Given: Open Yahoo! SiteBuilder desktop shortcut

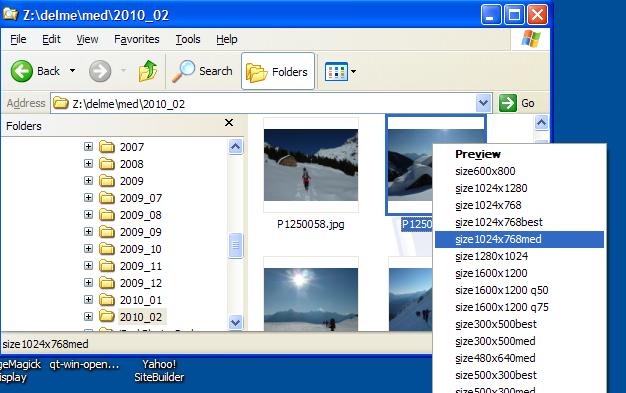Looking at the screenshot, I should 159,370.
